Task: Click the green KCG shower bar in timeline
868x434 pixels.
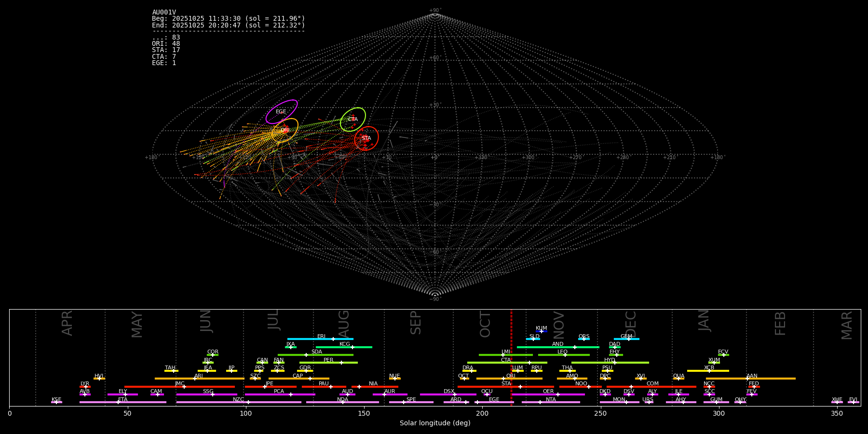Action: coord(344,347)
